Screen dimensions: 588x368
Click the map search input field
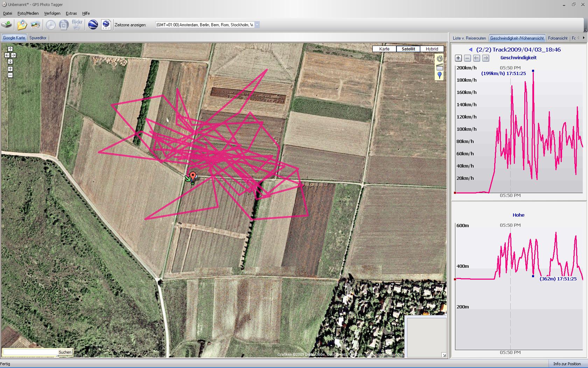[x=30, y=352]
